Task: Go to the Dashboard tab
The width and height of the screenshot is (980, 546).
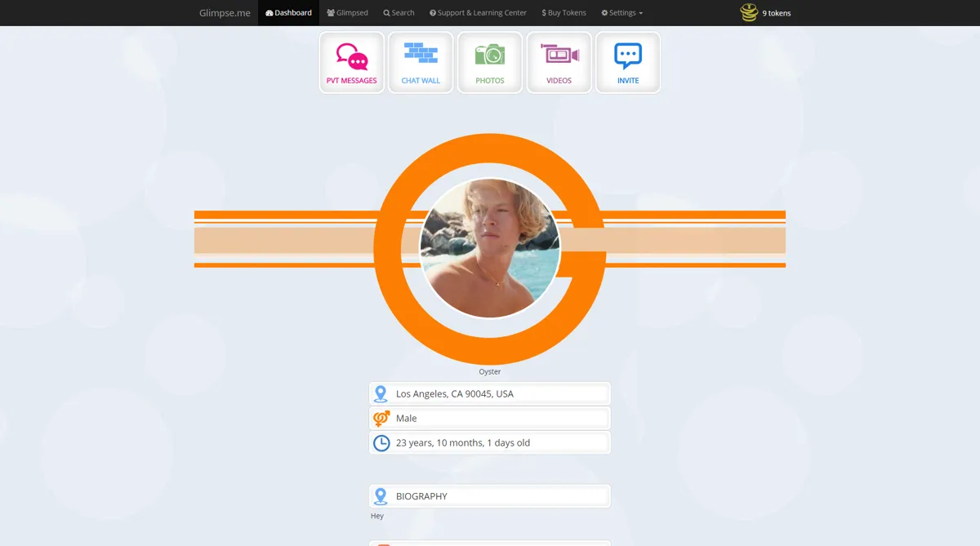Action: coord(289,13)
